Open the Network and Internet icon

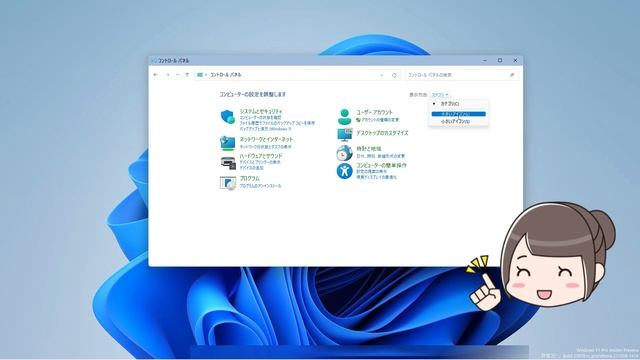(228, 143)
